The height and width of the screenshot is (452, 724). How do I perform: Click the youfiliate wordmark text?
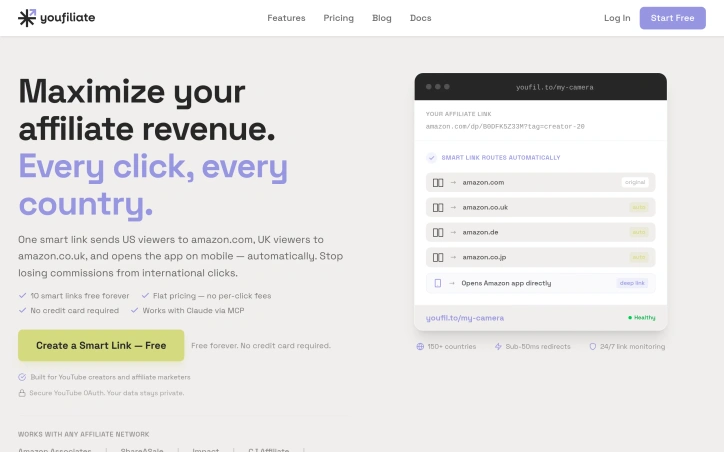(x=67, y=18)
